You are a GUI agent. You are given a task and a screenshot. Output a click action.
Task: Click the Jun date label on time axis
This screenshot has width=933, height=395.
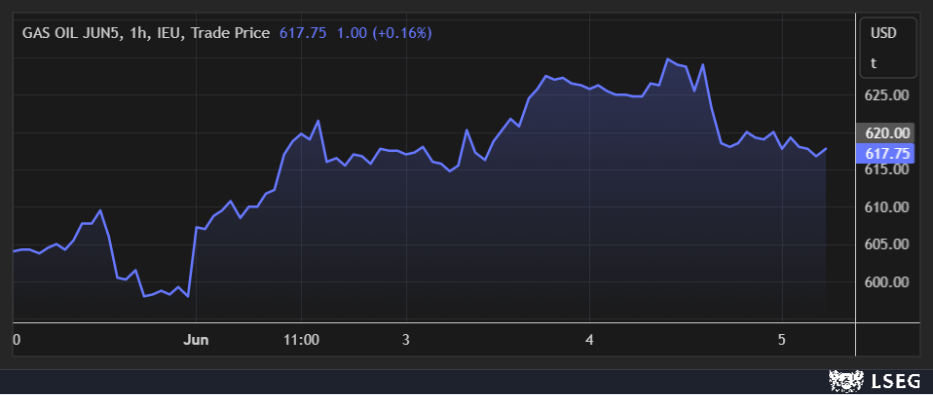coord(196,340)
